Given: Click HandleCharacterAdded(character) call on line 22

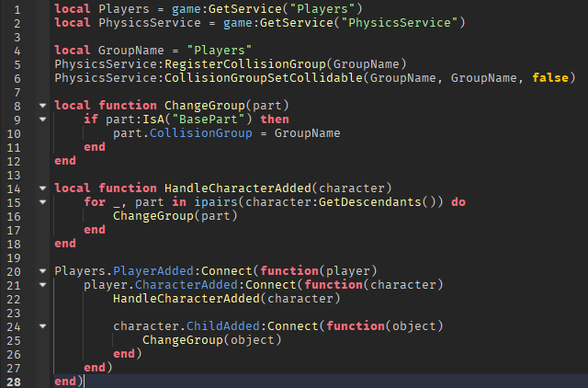Looking at the screenshot, I should pyautogui.click(x=227, y=299).
